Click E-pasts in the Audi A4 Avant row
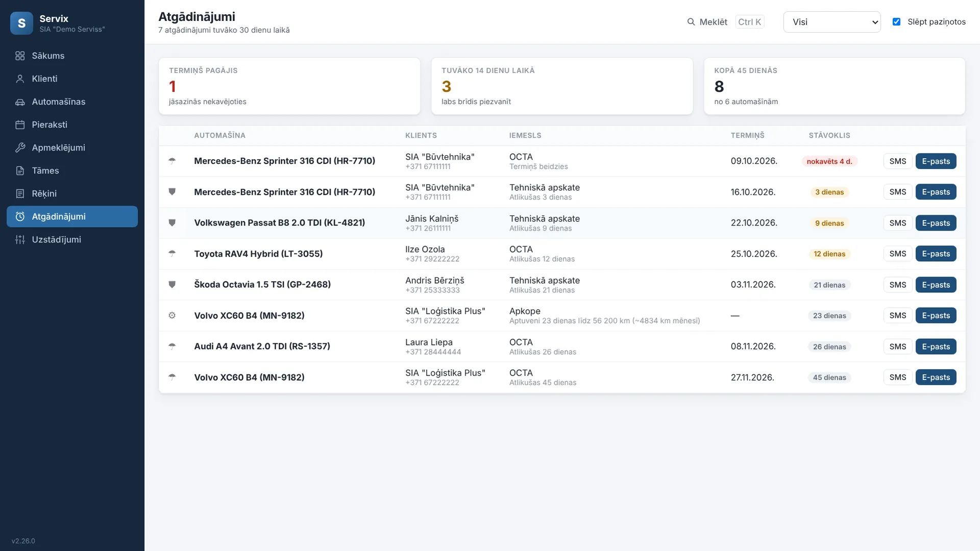This screenshot has height=551, width=980. (x=936, y=346)
